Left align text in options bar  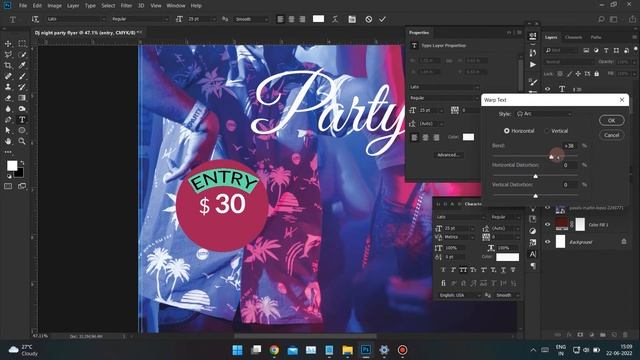point(280,19)
